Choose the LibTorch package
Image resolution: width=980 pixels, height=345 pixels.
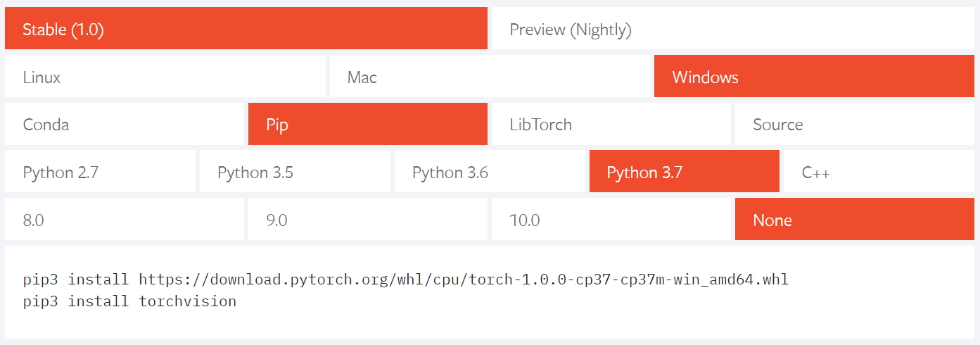611,125
